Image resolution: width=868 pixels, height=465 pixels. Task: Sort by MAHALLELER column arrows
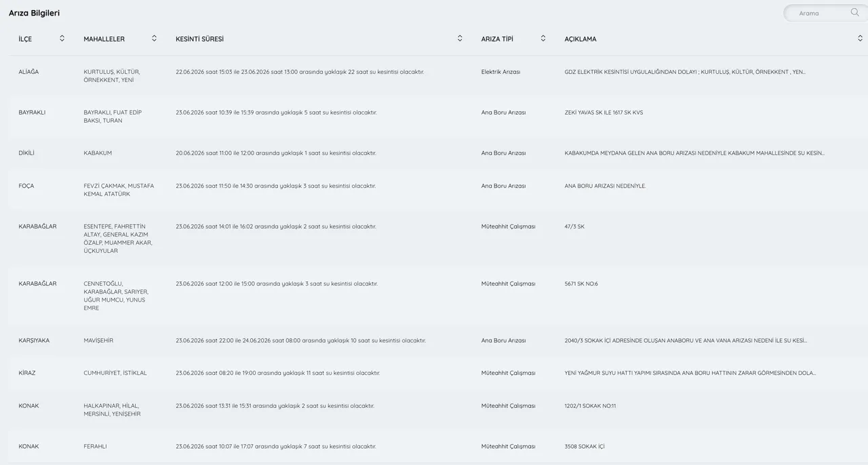click(x=154, y=38)
